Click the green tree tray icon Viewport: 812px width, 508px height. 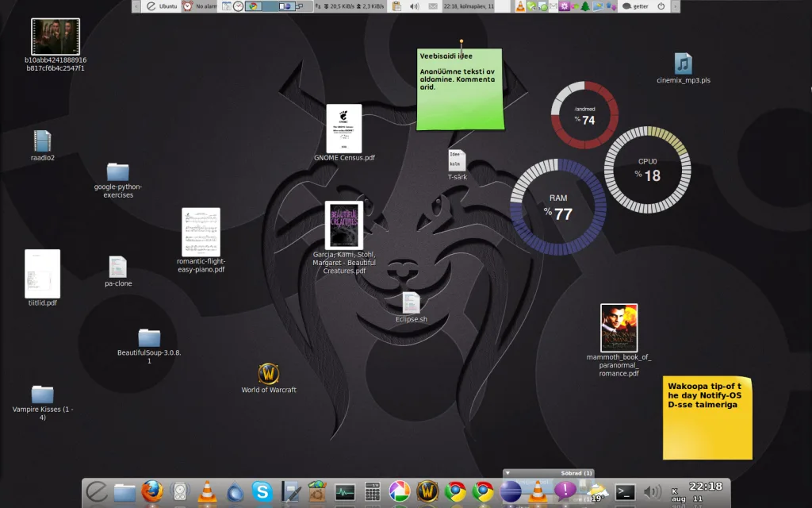[585, 6]
